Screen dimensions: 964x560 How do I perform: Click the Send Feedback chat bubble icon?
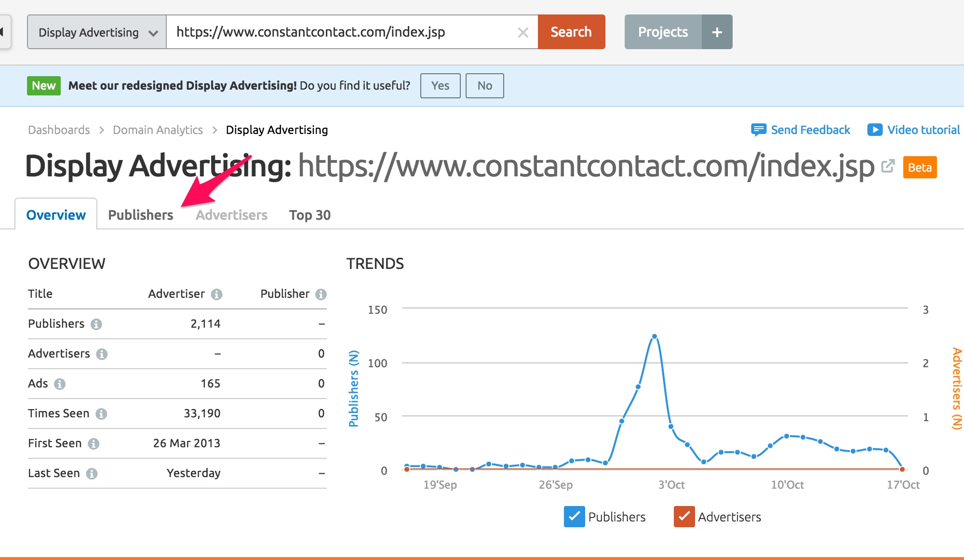(x=759, y=130)
